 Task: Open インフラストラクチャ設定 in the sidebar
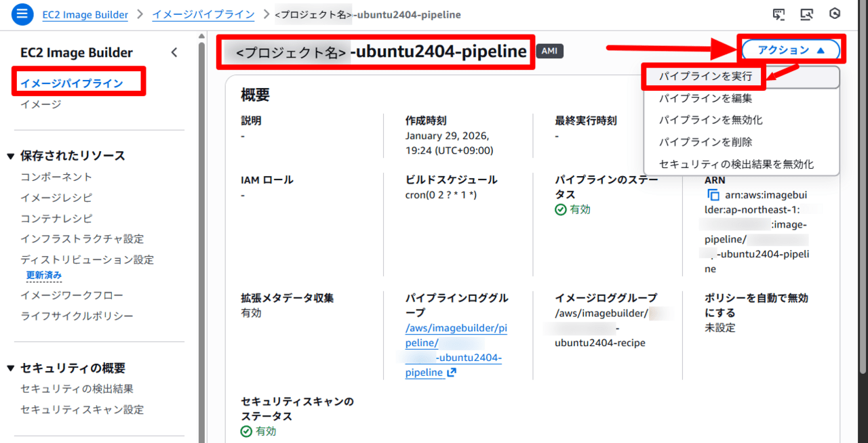(x=82, y=239)
